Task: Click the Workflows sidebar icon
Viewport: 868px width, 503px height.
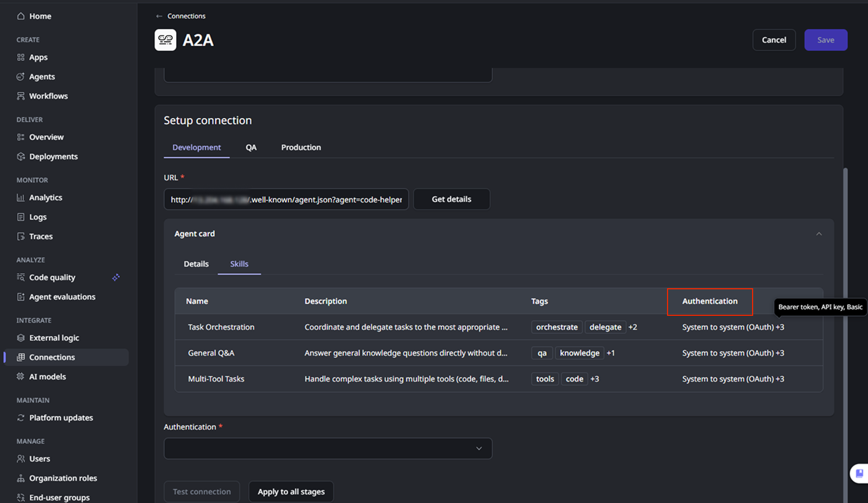Action: coord(21,96)
